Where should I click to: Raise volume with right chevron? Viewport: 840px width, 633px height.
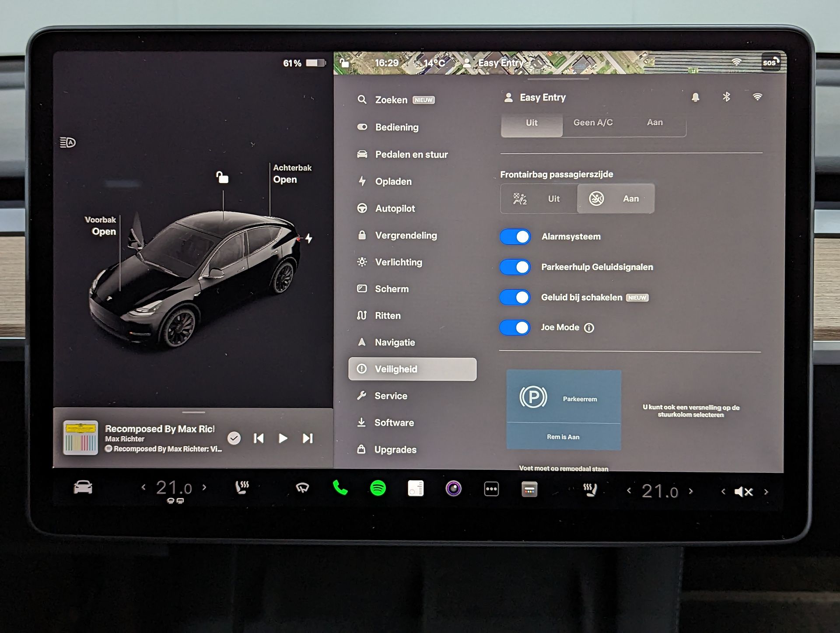pos(766,492)
